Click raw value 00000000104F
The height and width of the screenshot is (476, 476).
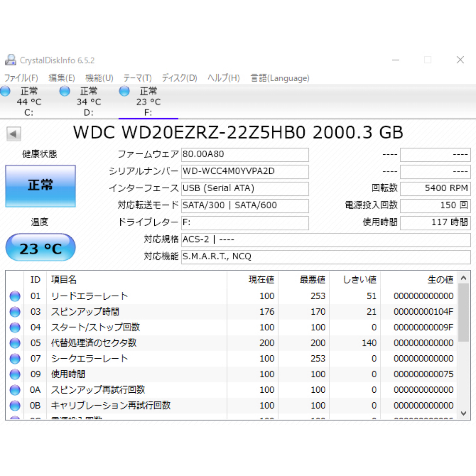click(x=424, y=312)
